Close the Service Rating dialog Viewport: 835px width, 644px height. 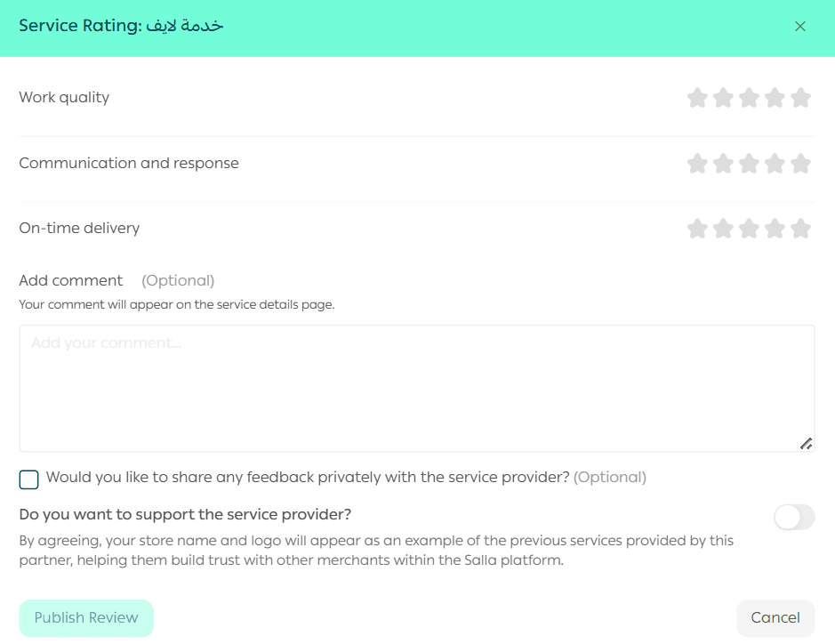coord(800,27)
